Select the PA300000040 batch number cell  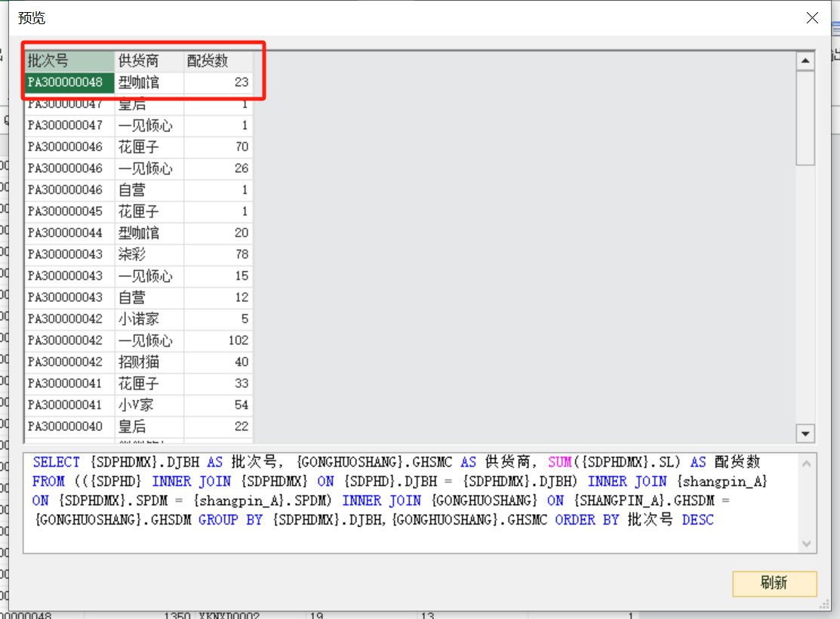(69, 427)
